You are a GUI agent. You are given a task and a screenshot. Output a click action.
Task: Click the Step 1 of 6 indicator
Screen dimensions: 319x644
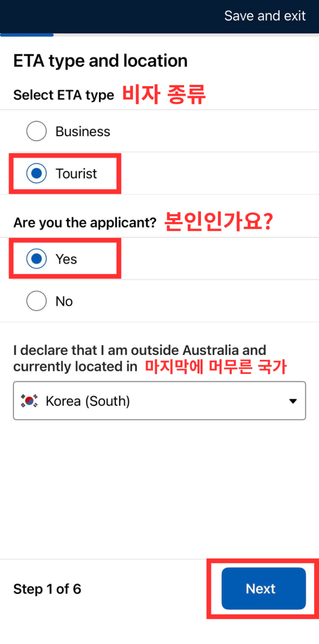(47, 589)
